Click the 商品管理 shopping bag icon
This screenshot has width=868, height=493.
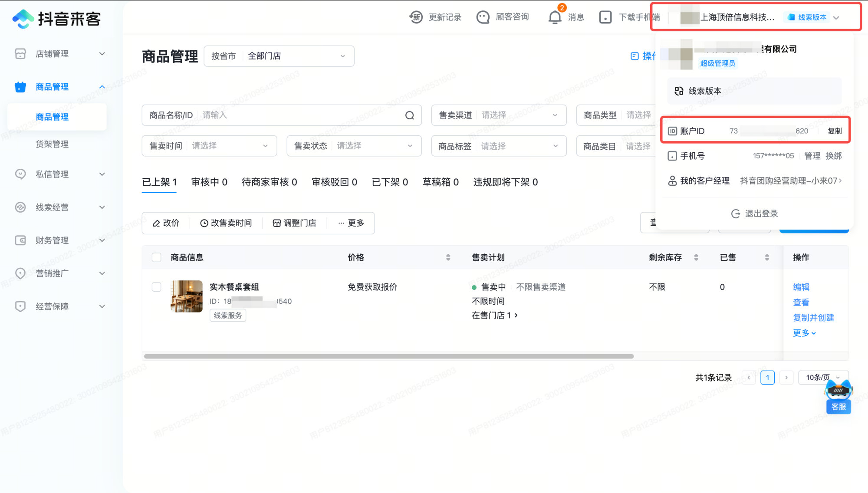coord(20,87)
